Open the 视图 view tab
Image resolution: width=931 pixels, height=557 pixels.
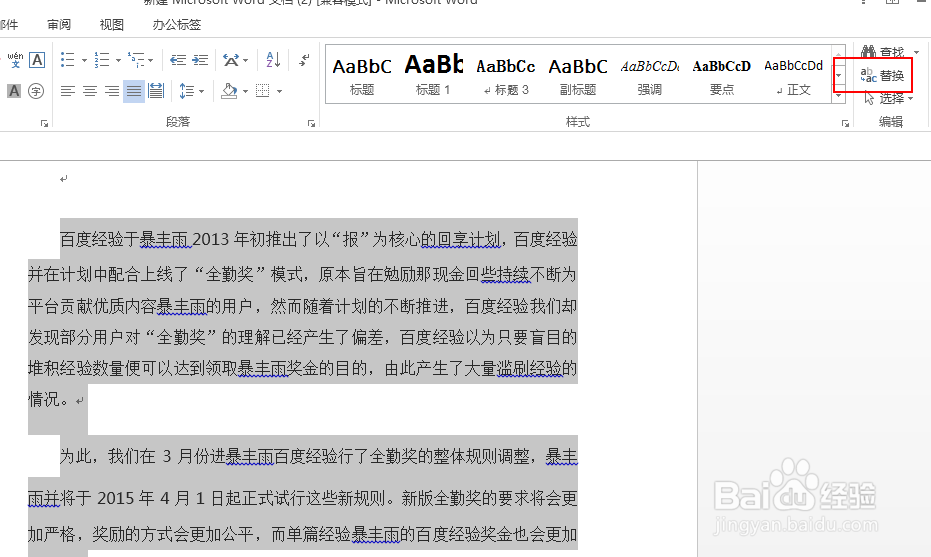click(x=112, y=24)
